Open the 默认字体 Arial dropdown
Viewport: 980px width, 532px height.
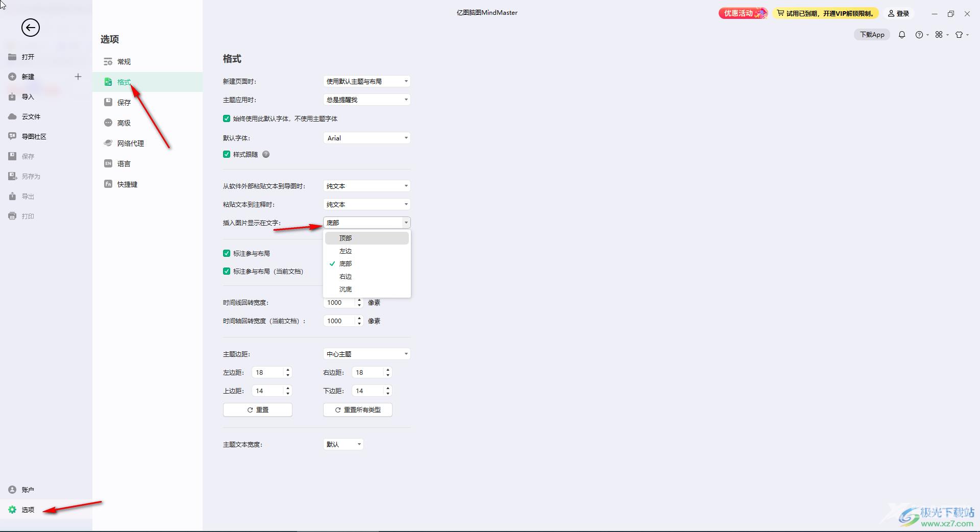[367, 138]
